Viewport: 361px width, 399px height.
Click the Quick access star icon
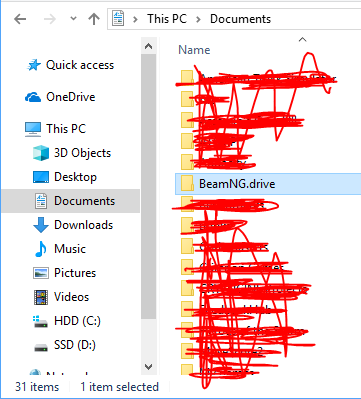coord(34,65)
